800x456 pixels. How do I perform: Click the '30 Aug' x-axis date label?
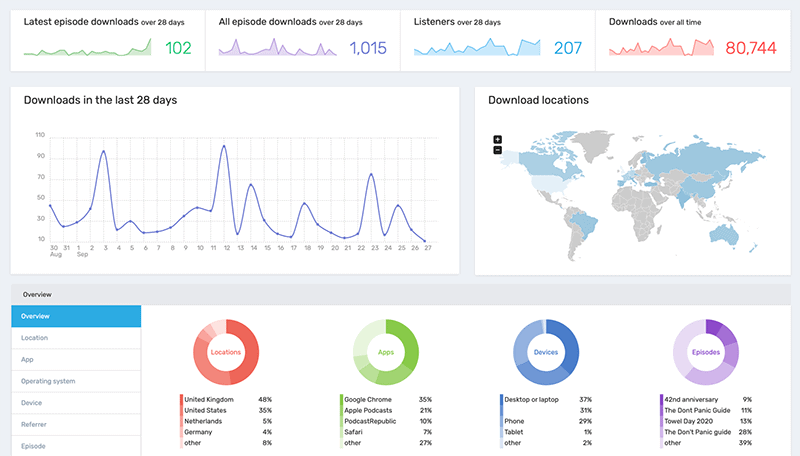56,251
